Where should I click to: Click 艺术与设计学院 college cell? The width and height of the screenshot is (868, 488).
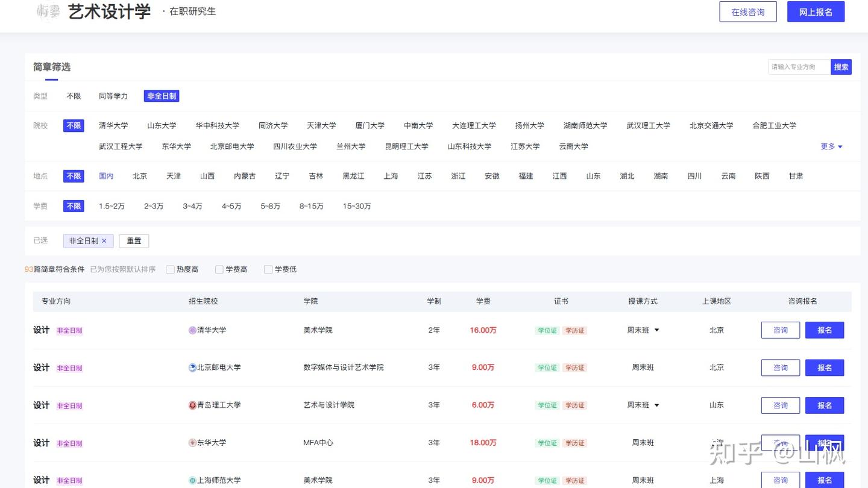[x=329, y=405]
